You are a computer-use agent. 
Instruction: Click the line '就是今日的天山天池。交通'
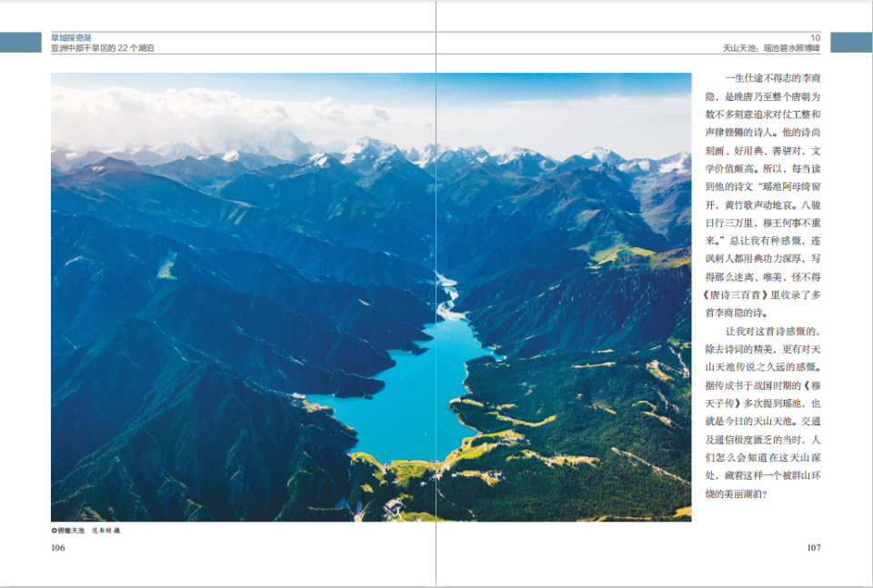tap(763, 421)
